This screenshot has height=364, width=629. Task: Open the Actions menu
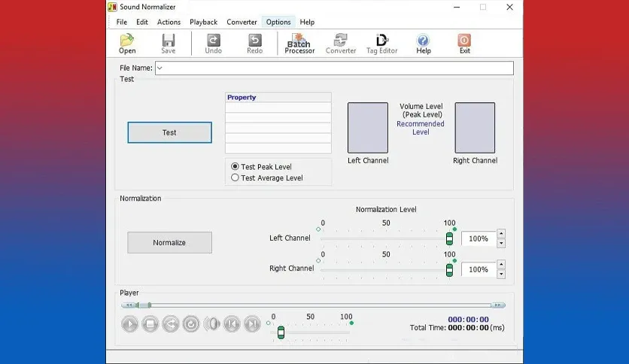tap(169, 22)
